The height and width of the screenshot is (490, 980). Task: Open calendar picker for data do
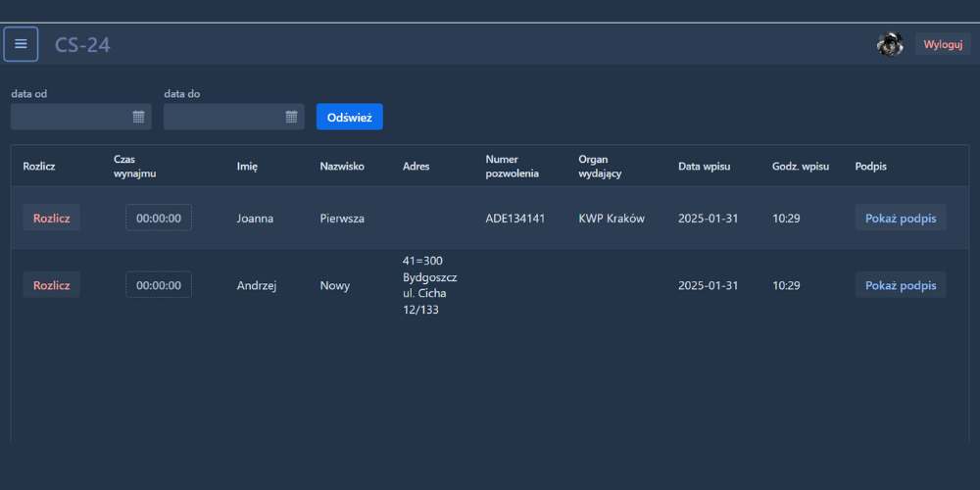[291, 117]
